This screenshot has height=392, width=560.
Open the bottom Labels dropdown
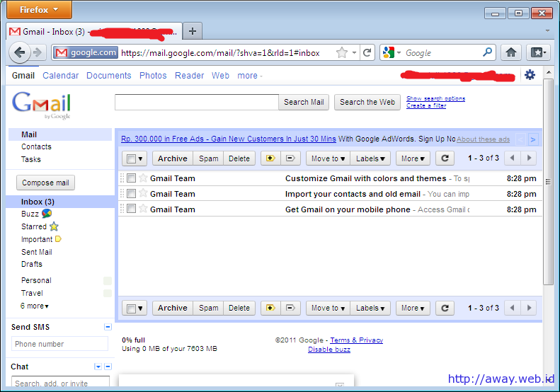(370, 308)
